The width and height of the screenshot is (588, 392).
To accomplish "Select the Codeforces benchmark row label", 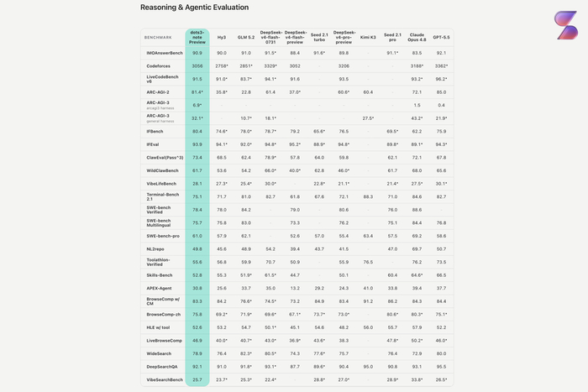I will (x=158, y=66).
